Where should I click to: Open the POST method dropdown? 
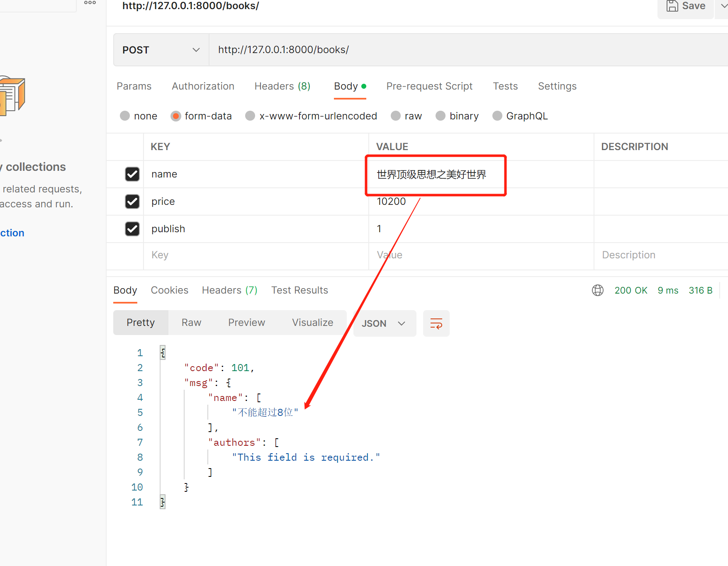pos(161,50)
